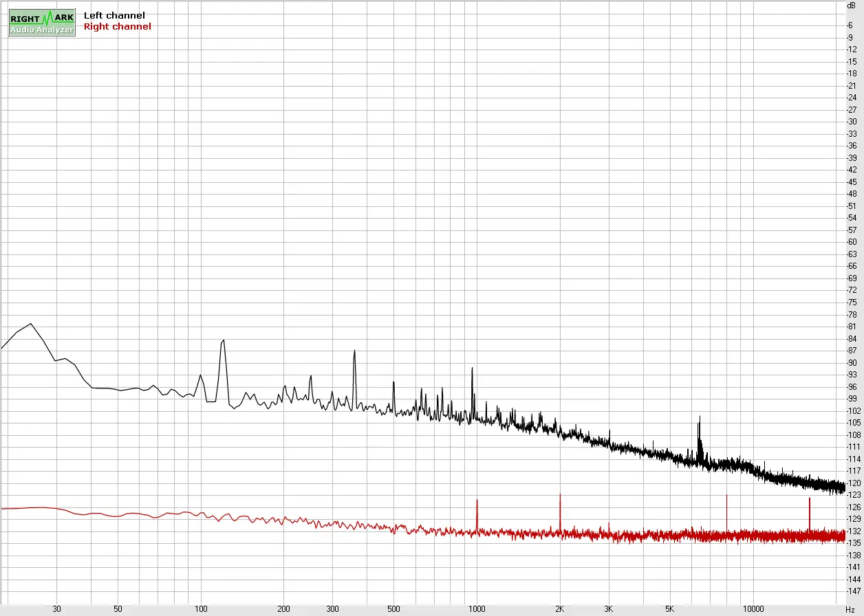The image size is (864, 616).
Task: Click the dB unit label
Action: coord(852,5)
